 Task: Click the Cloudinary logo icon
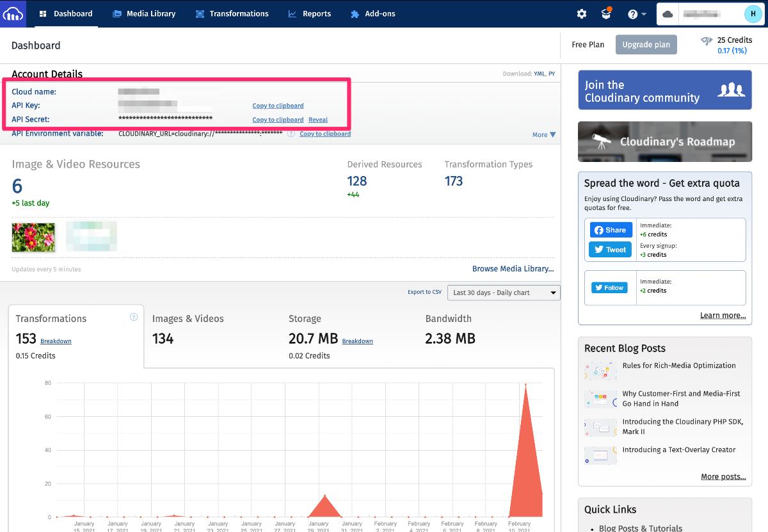[13, 13]
